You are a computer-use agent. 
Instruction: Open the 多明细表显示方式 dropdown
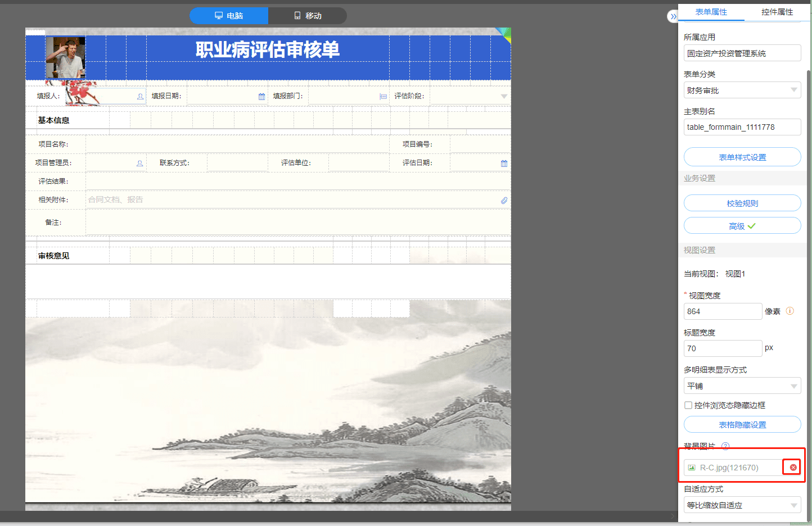click(742, 386)
